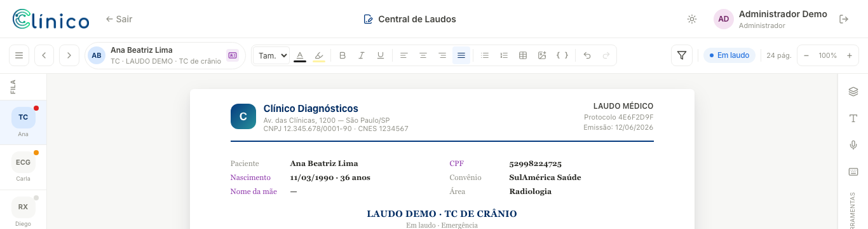Align text to the right
Screen dimensions: 868x229
click(x=442, y=55)
